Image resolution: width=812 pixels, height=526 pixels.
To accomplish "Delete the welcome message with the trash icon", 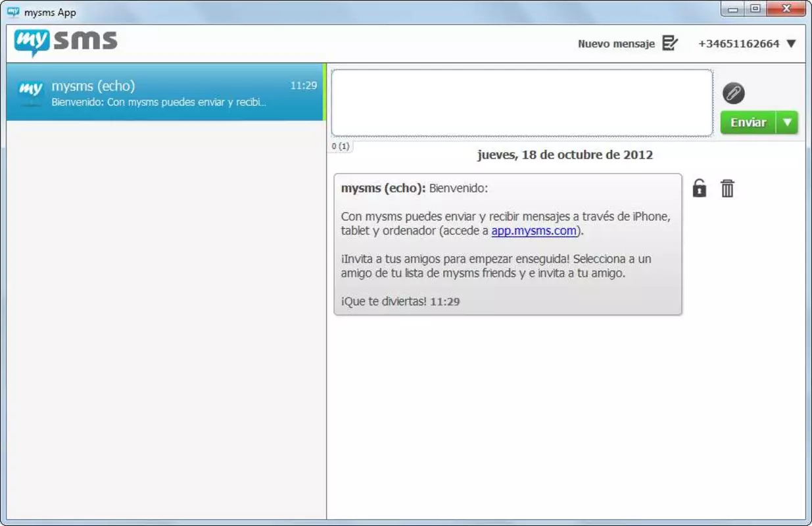I will pyautogui.click(x=727, y=189).
